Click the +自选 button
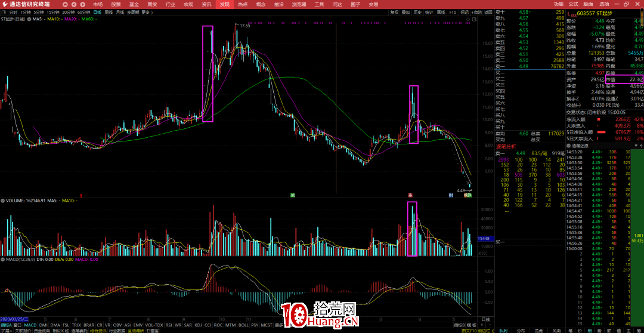 coord(476,13)
